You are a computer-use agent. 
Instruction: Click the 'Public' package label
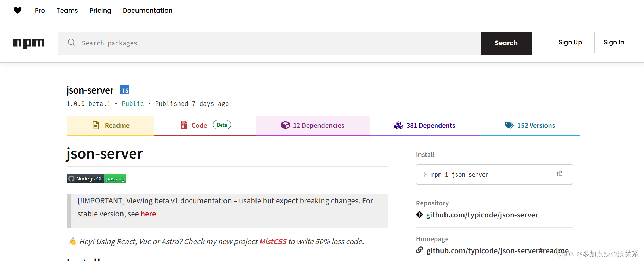(133, 104)
